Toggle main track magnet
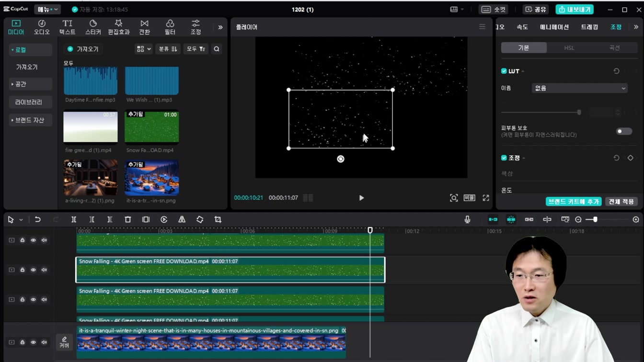Image resolution: width=644 pixels, height=362 pixels. click(493, 219)
